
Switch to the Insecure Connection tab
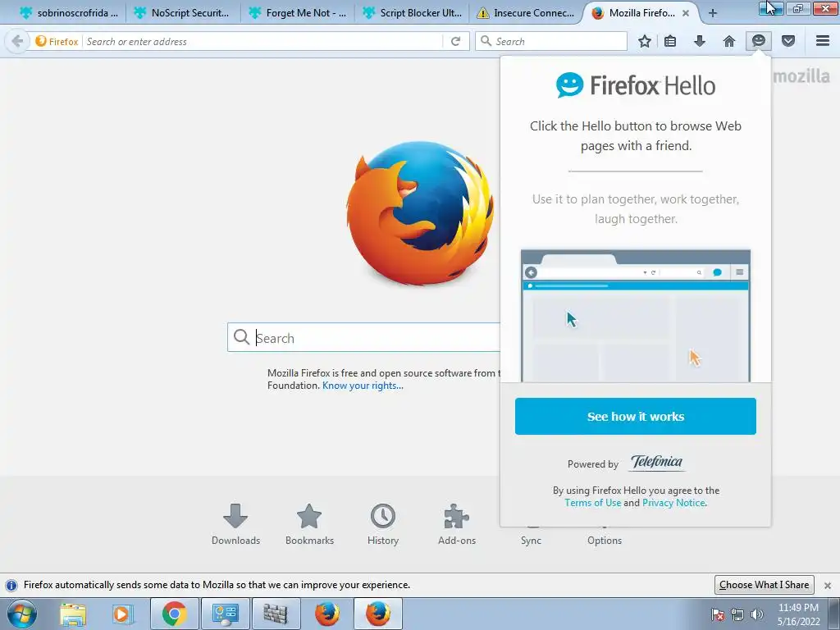[x=526, y=13]
